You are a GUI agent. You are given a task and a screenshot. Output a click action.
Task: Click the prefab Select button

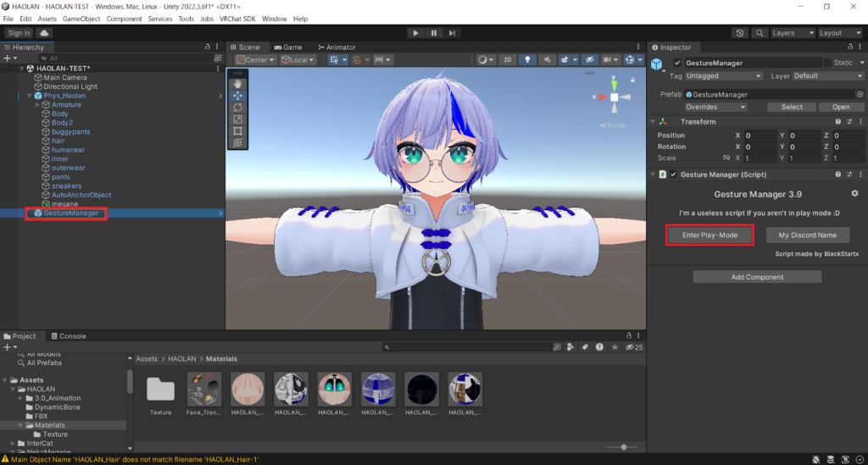(x=791, y=107)
